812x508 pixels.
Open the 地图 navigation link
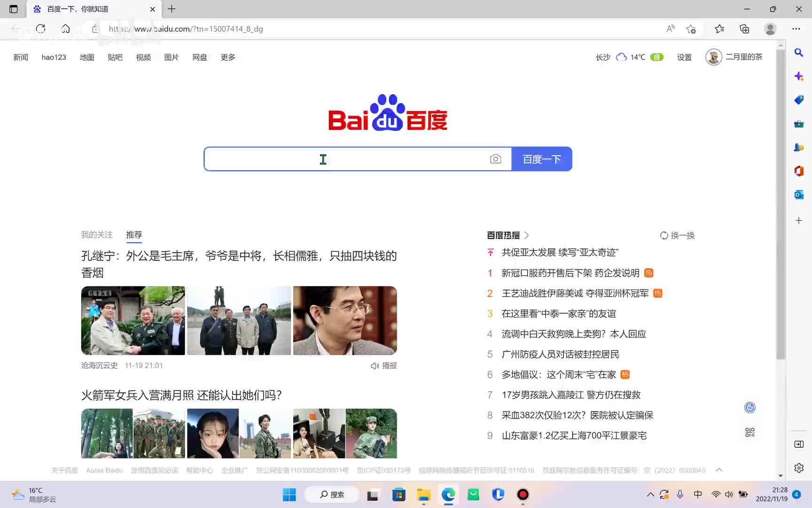click(x=87, y=57)
